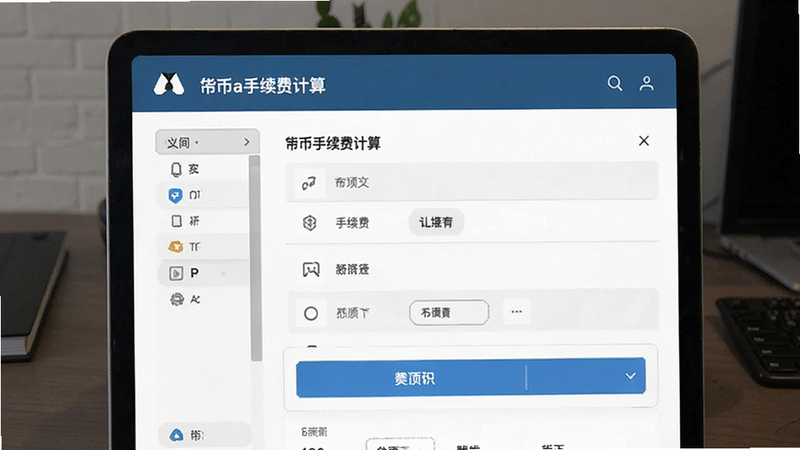Viewport: 800px width, 450px height.
Task: Select the radio circle in fourth row
Action: (311, 313)
